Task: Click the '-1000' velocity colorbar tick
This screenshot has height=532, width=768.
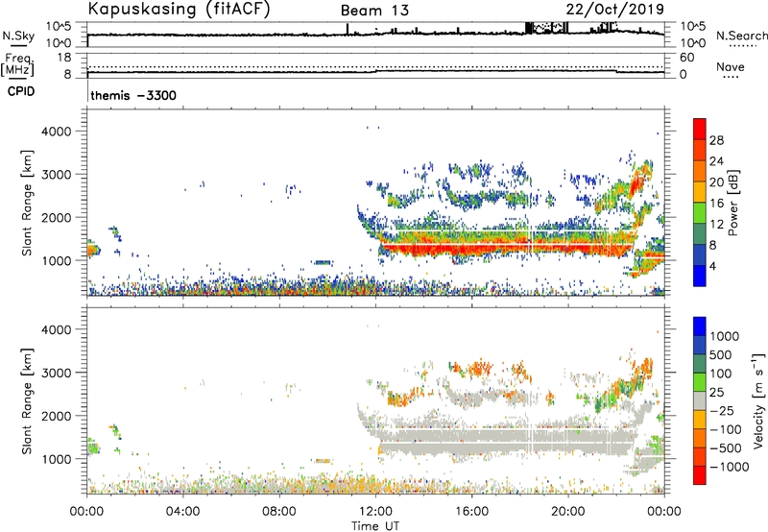Action: tap(730, 467)
